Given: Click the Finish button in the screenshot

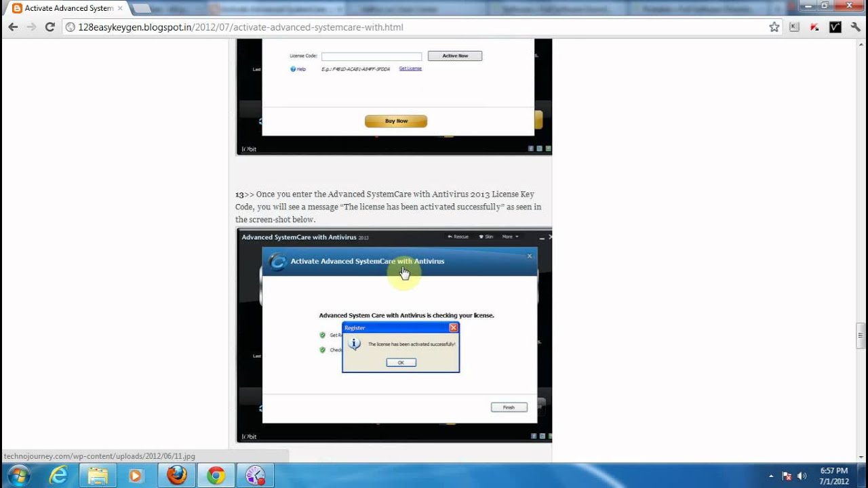Looking at the screenshot, I should click(509, 407).
